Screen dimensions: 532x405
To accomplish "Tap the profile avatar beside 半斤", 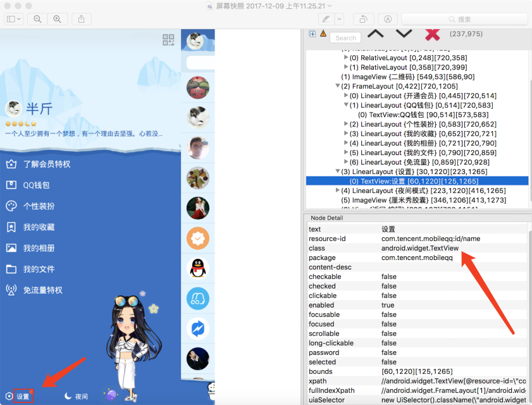I will pyautogui.click(x=13, y=109).
